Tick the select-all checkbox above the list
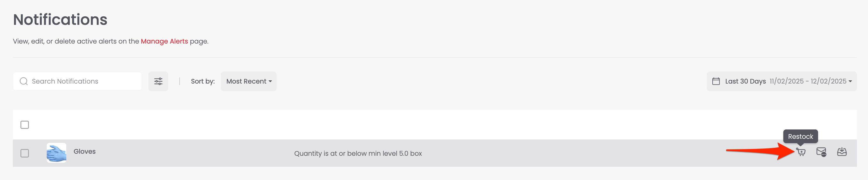The height and width of the screenshot is (180, 868). (25, 125)
